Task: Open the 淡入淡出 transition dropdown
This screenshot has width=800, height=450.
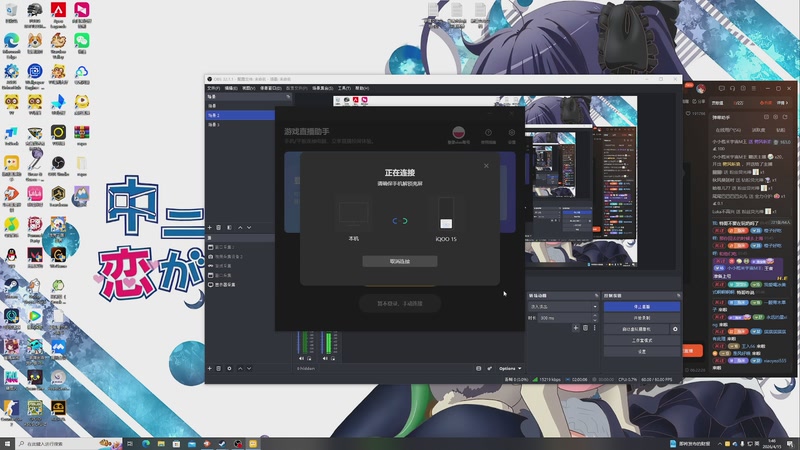Action: (563, 307)
